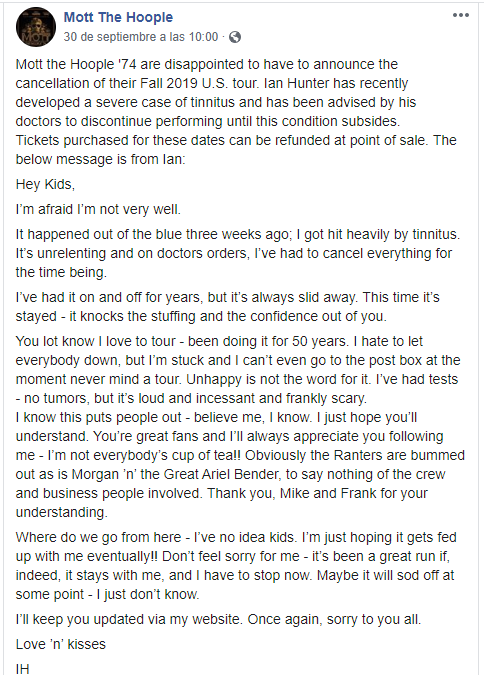Open Mott The Hoople profile picture

(x=36, y=27)
